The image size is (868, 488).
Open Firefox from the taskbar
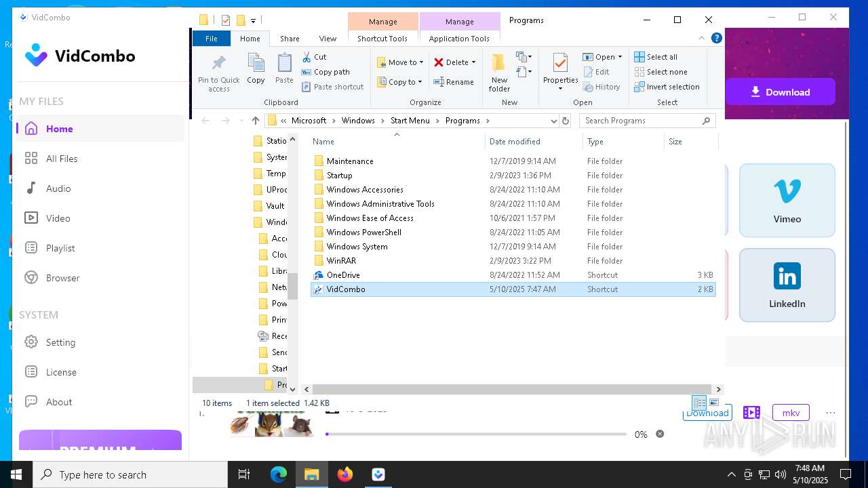pos(345,474)
